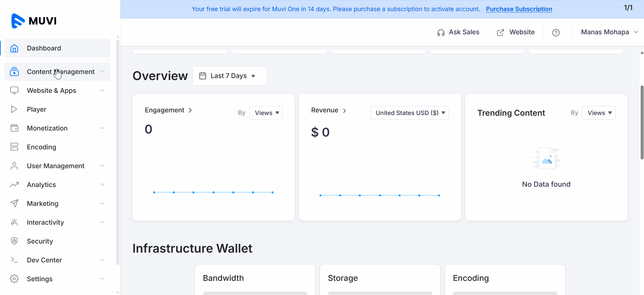Click the Marketing paper plane icon
The image size is (644, 295).
coord(14,204)
